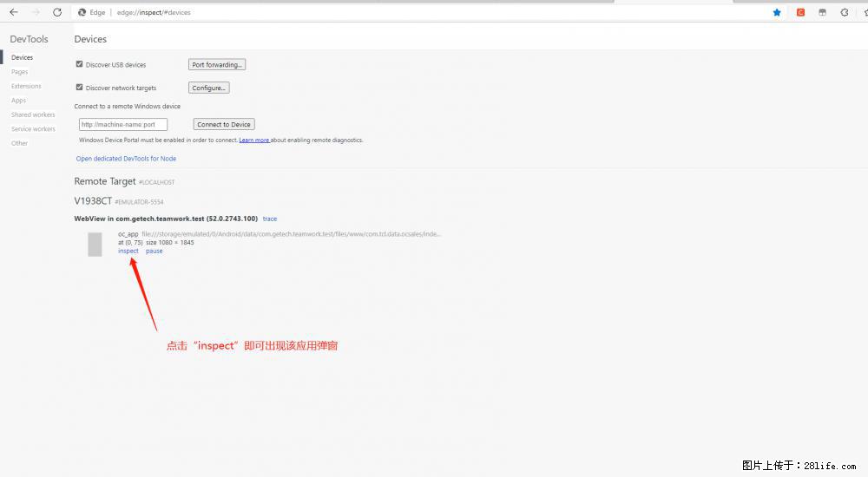This screenshot has width=868, height=477.
Task: Click the toolbar icon left of the puzzle piece
Action: pyautogui.click(x=822, y=12)
